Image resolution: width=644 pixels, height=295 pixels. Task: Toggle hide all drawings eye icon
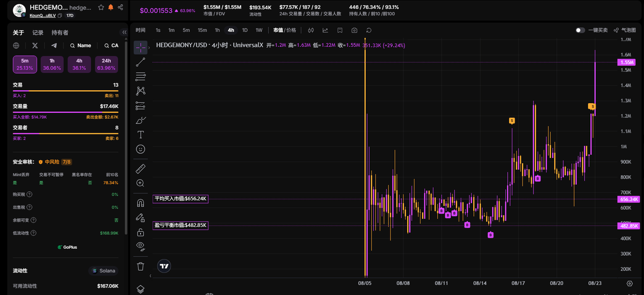[x=141, y=246]
